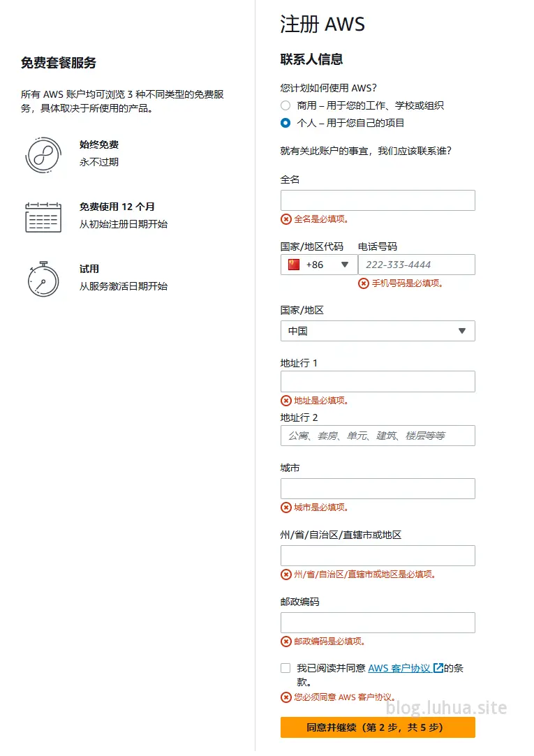
Task: Focus the 全名 input field
Action: click(x=378, y=200)
